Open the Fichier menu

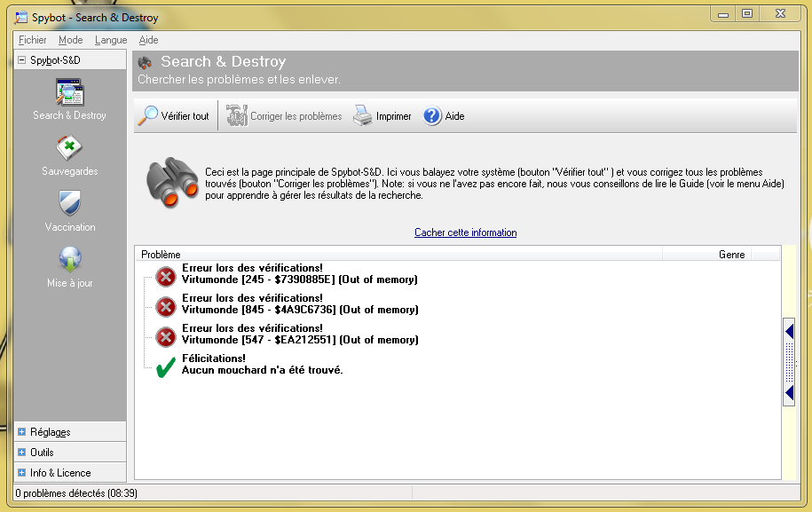click(x=33, y=40)
